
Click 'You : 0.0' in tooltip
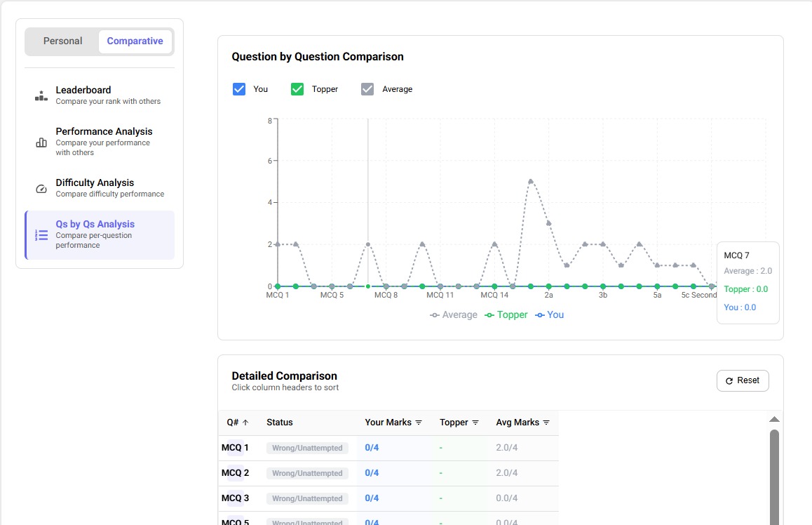tap(740, 307)
